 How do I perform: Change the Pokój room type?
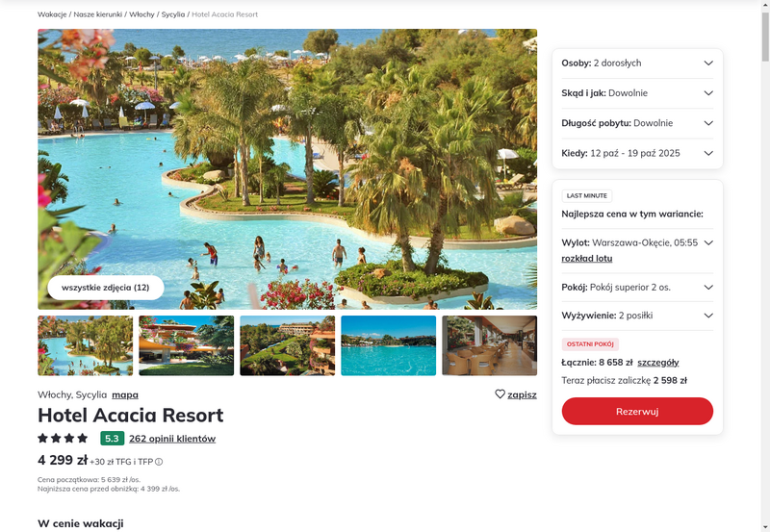(637, 288)
